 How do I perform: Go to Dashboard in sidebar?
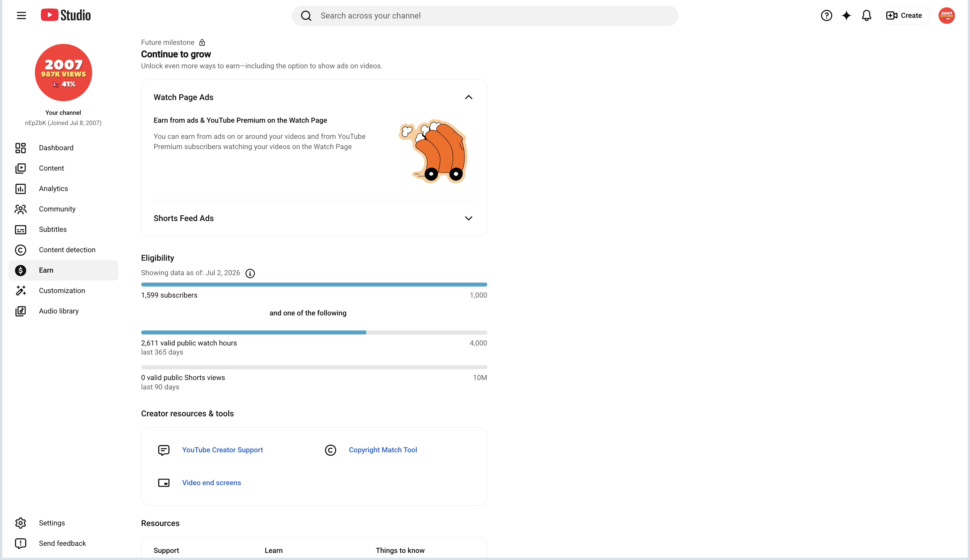coord(63,148)
